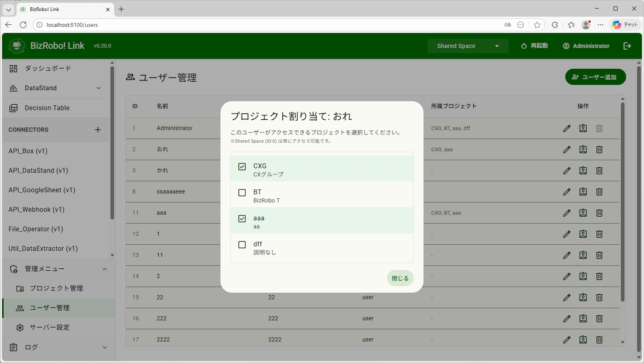Open project assignment for user おれ
The image size is (644, 363).
point(583,150)
